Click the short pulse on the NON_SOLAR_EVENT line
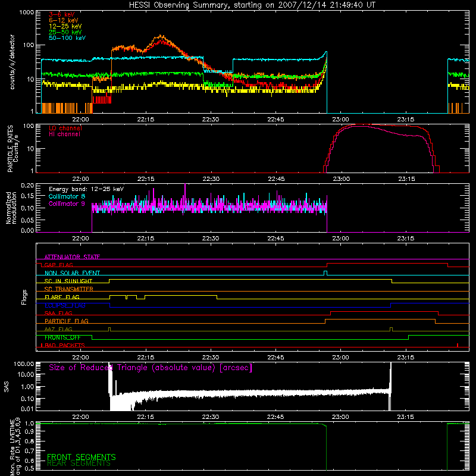Screen dimensions: 476x476 point(325,273)
